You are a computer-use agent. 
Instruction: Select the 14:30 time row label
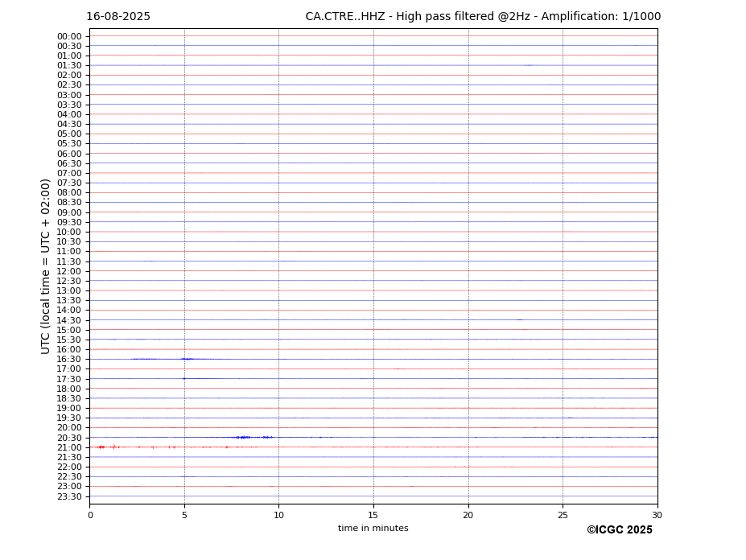(x=69, y=320)
